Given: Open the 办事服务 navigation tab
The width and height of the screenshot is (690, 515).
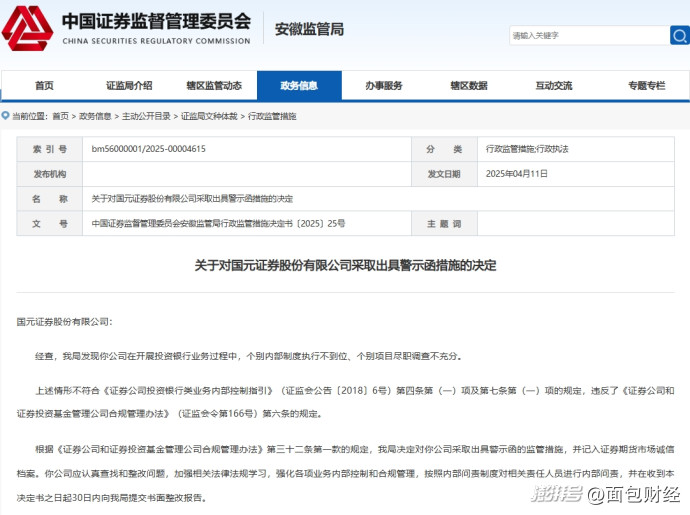Looking at the screenshot, I should (x=384, y=85).
